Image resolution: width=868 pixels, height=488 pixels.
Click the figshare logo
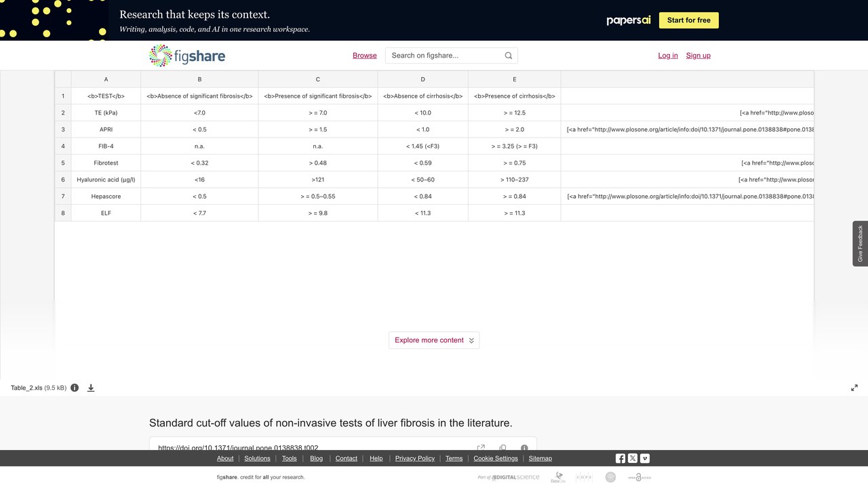[x=187, y=56]
